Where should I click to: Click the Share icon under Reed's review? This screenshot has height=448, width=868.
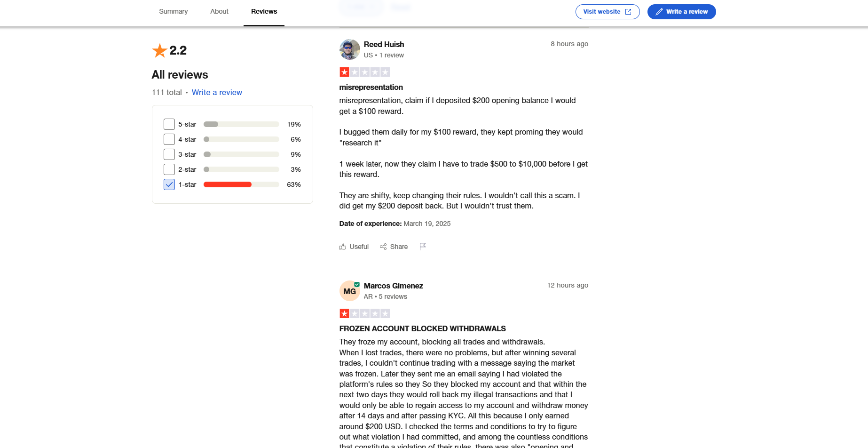(383, 247)
